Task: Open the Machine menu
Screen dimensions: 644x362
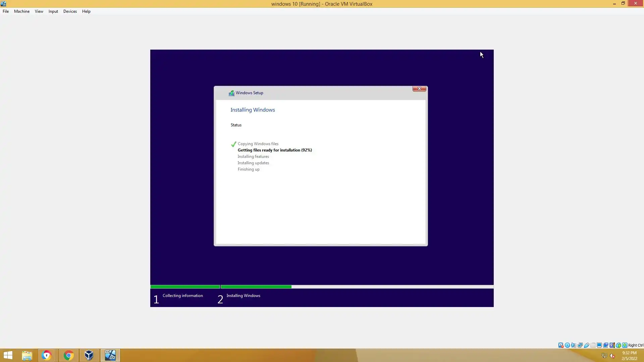Action: (22, 11)
